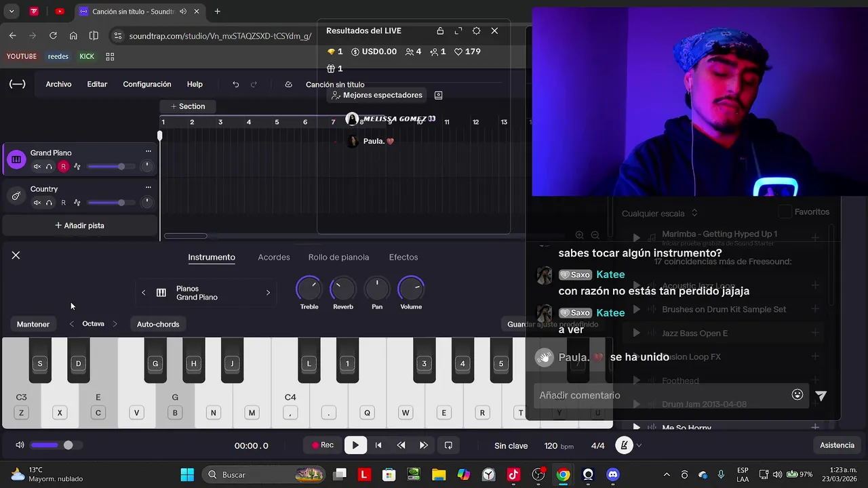Click the Volume knob in instrument panel

pyautogui.click(x=411, y=289)
